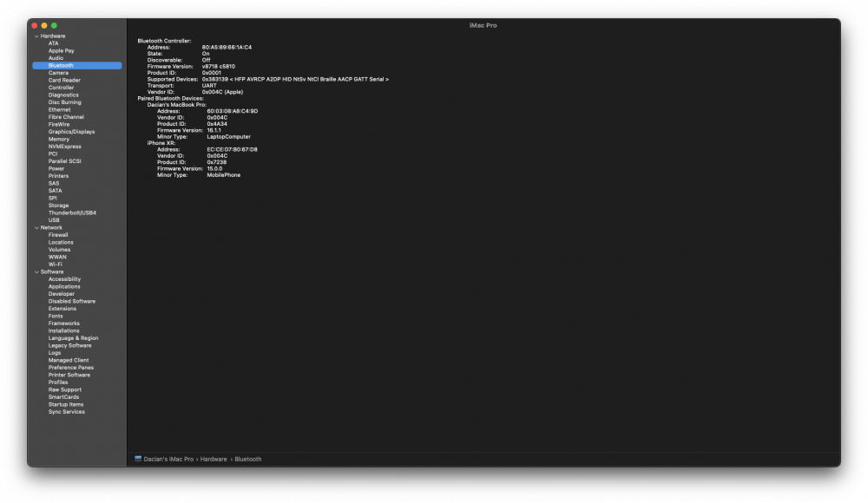Select ATA in the sidebar
Image resolution: width=868 pixels, height=503 pixels.
pos(53,43)
